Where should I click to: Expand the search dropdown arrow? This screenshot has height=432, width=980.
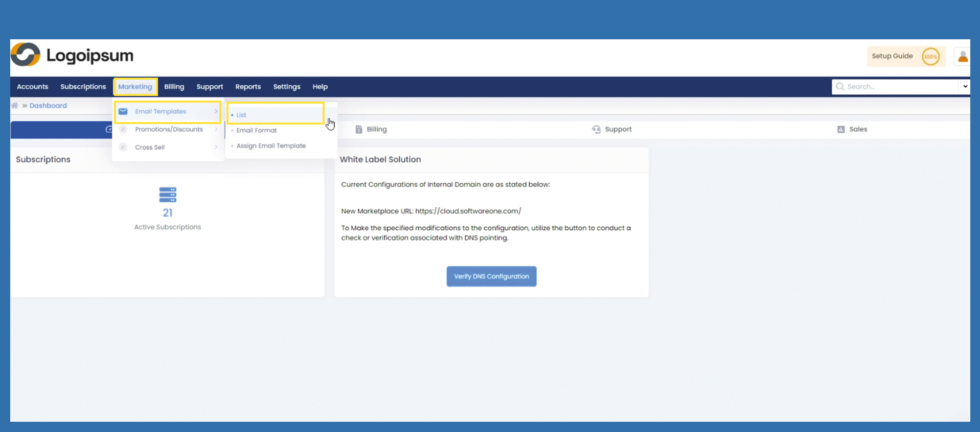(965, 87)
